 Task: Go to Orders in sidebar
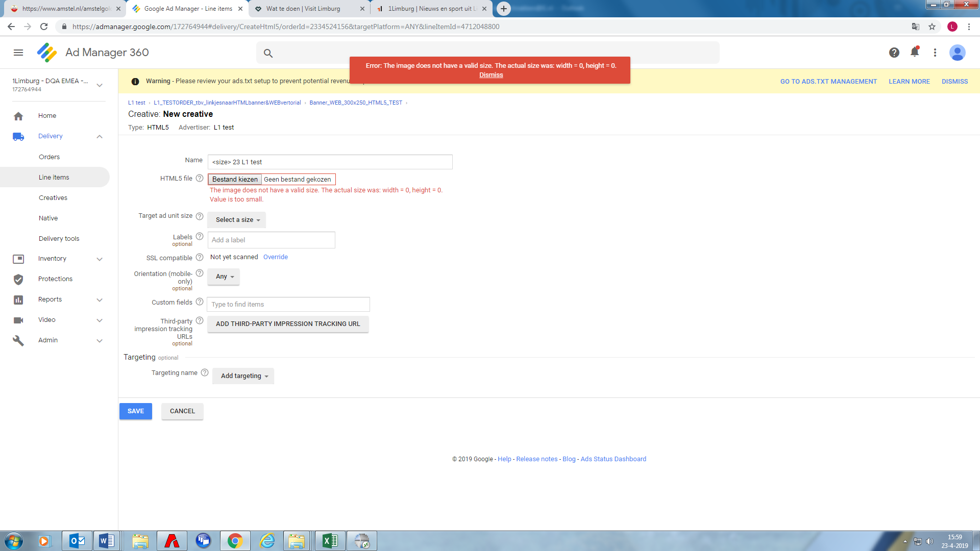click(x=49, y=157)
